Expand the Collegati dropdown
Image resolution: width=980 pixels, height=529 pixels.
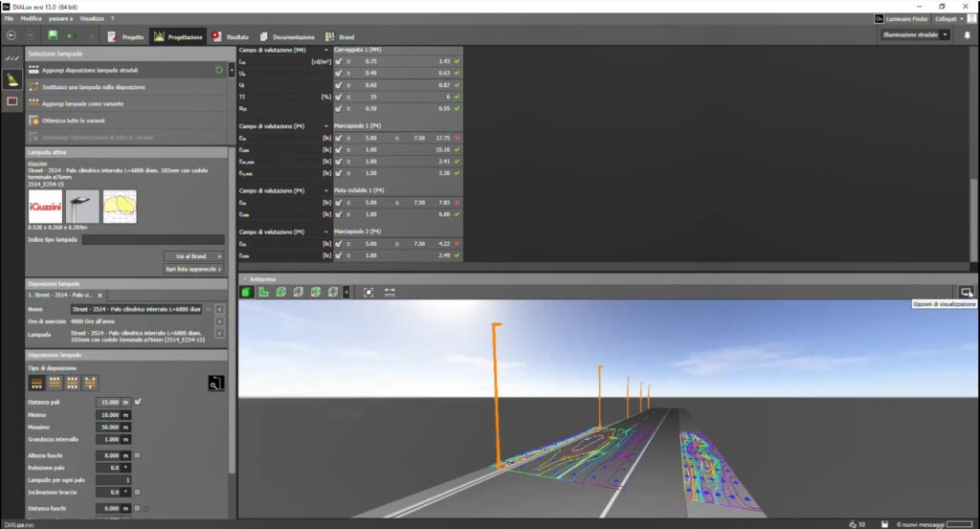coord(949,18)
